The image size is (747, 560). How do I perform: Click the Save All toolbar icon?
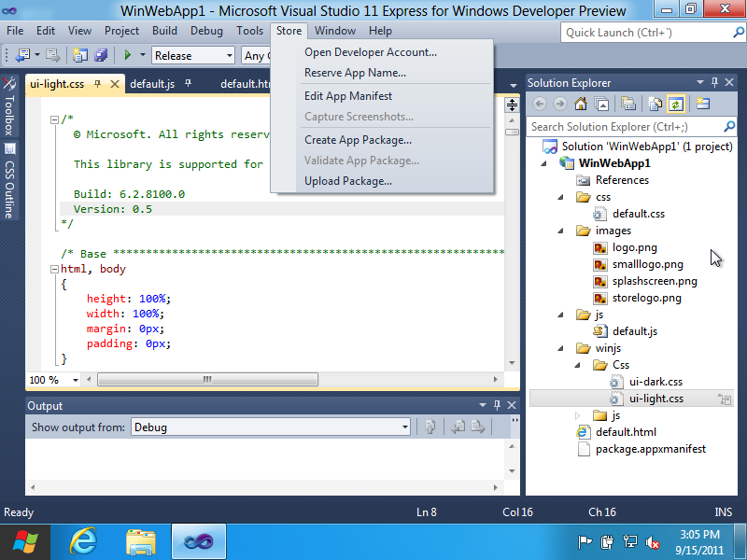100,56
